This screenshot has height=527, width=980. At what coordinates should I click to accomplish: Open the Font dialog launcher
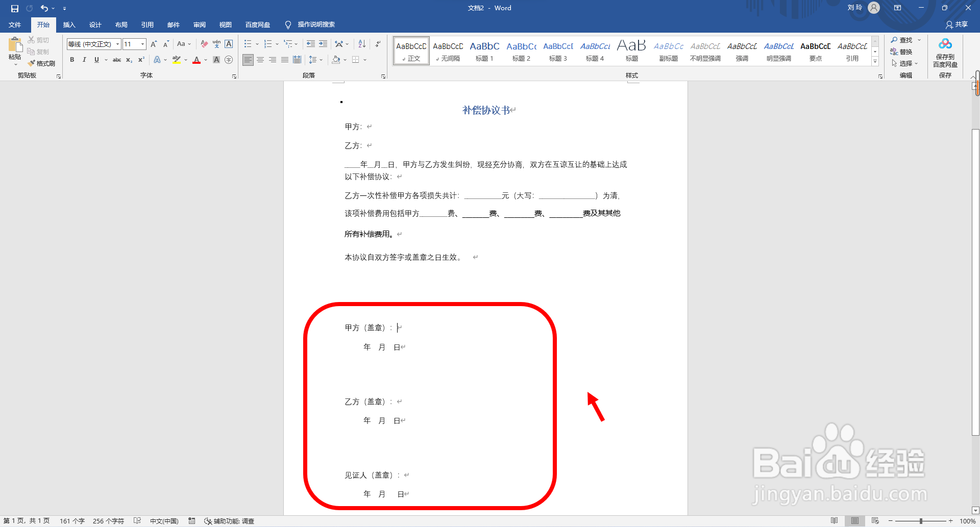tap(234, 77)
